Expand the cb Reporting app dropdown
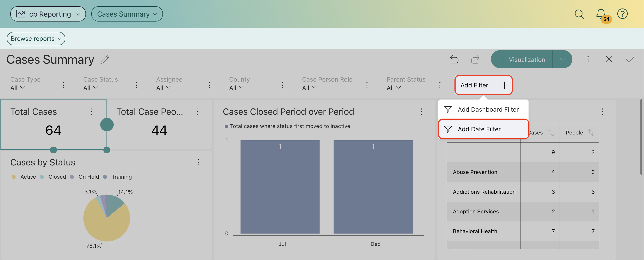 48,14
